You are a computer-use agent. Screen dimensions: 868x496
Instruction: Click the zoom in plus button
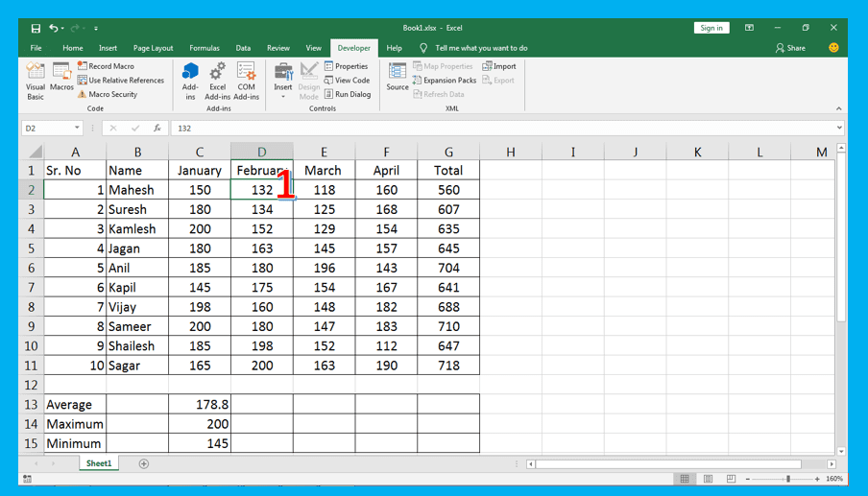(817, 479)
